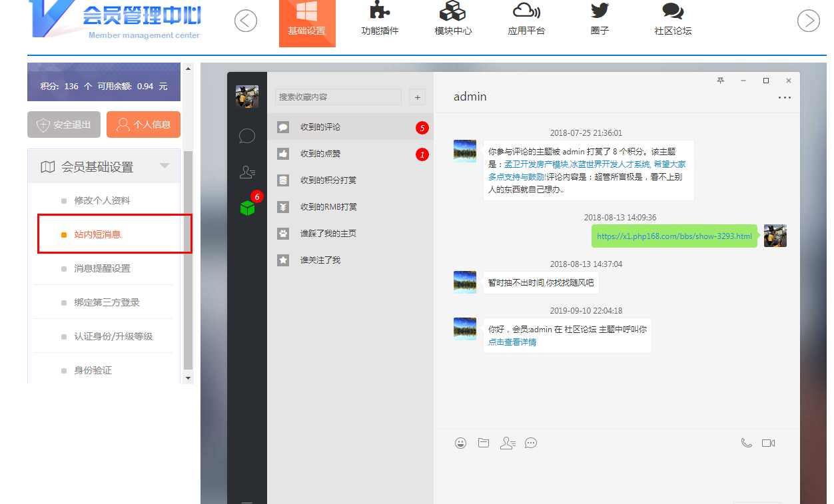Click the green cube icon with badge

247,208
